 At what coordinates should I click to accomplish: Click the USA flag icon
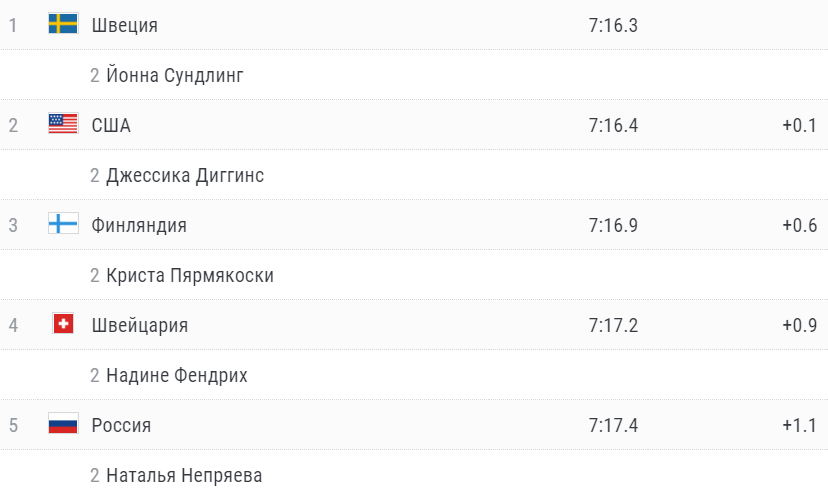(x=63, y=124)
